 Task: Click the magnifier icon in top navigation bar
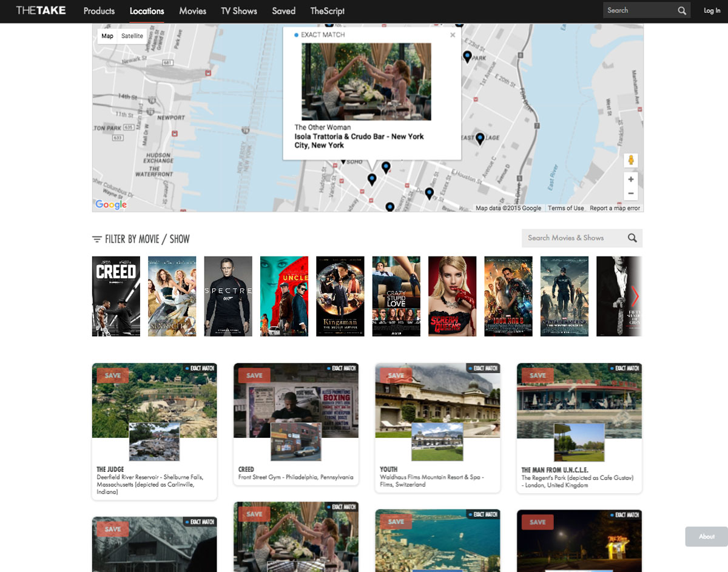[682, 10]
